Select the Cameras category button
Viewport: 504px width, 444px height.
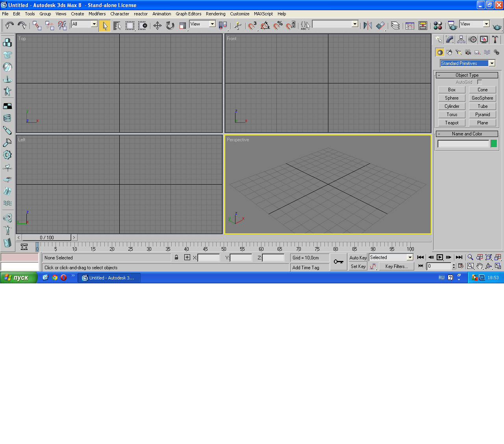(468, 52)
